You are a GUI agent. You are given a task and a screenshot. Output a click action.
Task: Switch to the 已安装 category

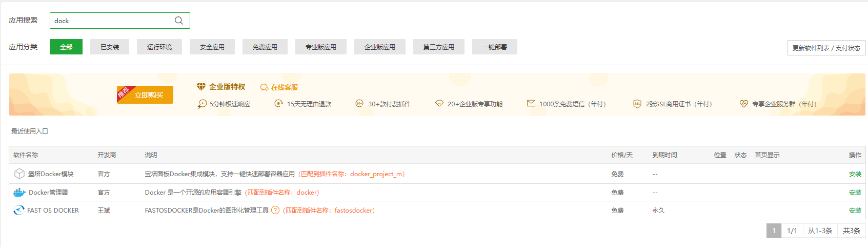tap(110, 47)
